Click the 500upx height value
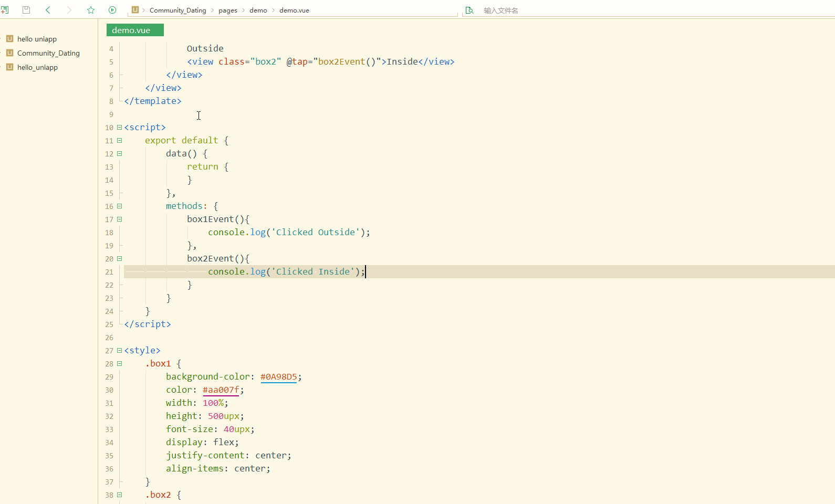Screen dimensions: 835x504 (224, 416)
